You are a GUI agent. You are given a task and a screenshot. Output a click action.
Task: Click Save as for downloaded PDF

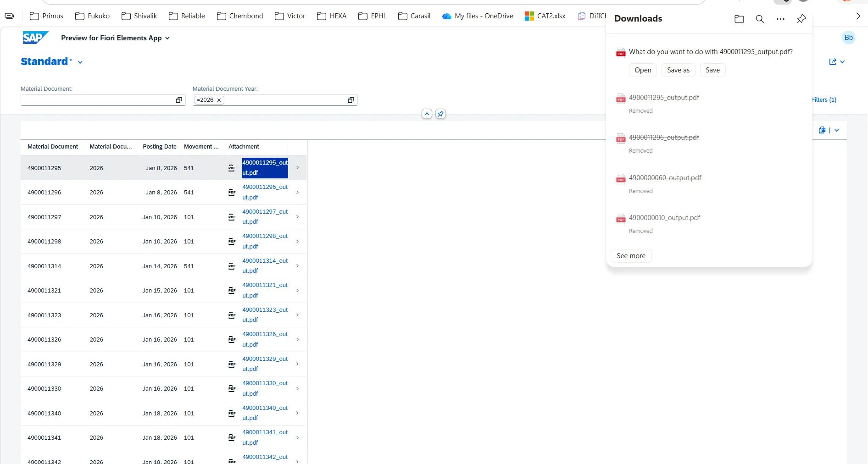click(x=678, y=70)
